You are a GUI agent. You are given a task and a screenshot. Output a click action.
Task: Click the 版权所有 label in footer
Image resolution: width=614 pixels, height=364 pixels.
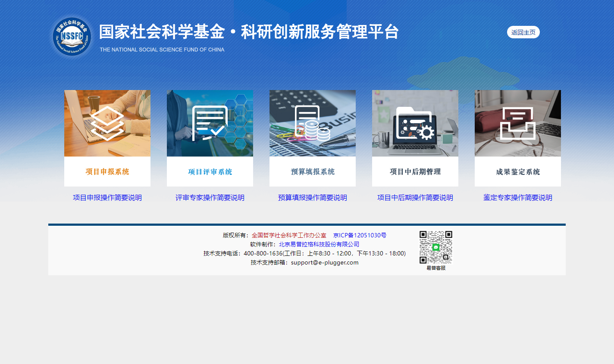[235, 235]
